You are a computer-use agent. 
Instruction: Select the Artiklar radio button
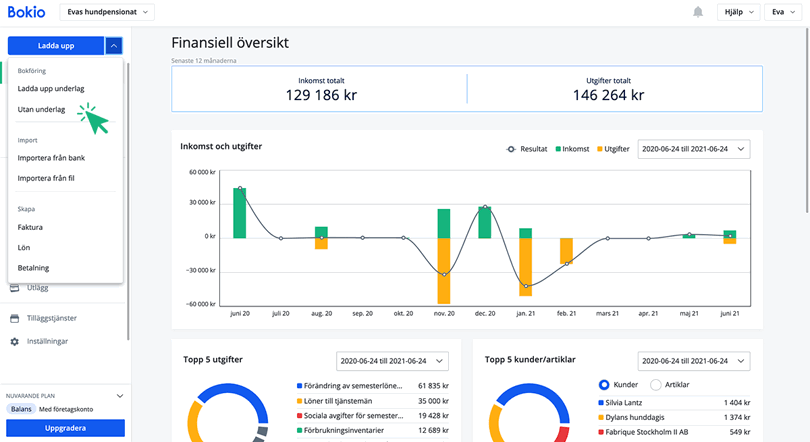click(656, 384)
